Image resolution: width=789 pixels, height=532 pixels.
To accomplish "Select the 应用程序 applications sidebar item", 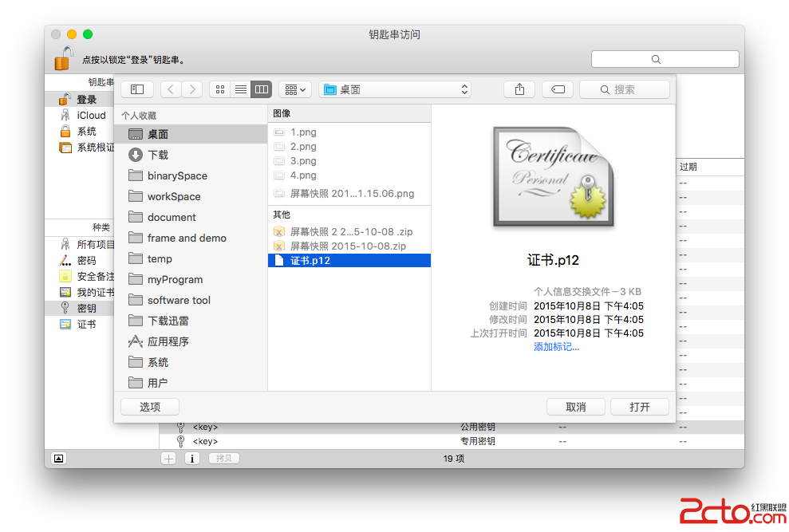I will coord(168,341).
